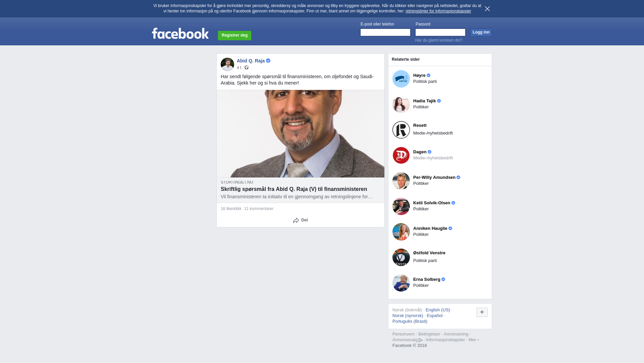
Task: Click the public globe audience icon
Action: tap(247, 68)
